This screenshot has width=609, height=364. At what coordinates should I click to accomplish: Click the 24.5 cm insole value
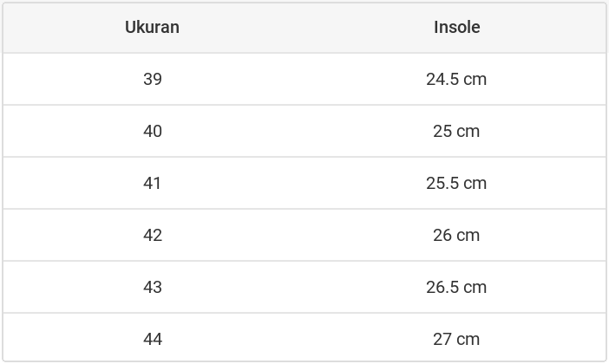point(456,79)
